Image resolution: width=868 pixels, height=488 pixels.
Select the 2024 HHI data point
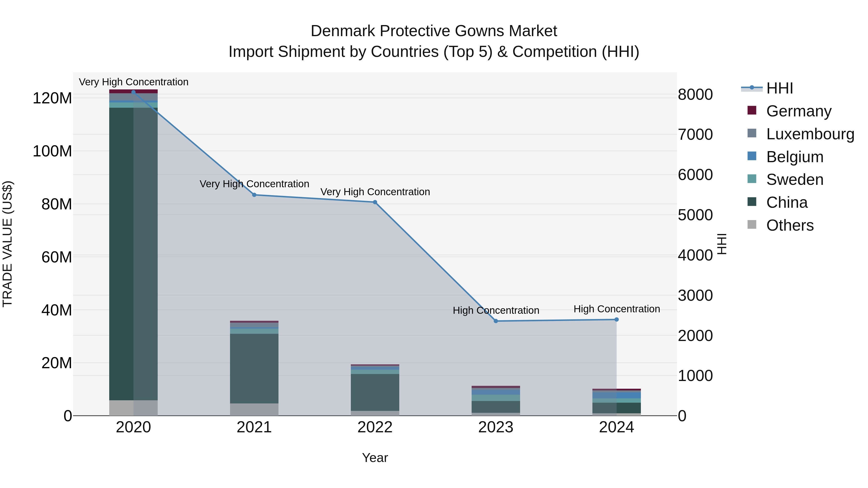pos(617,320)
